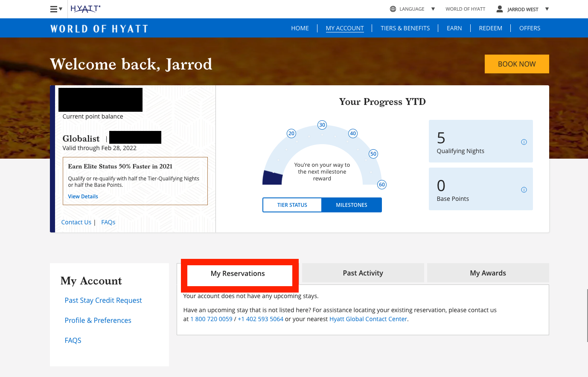588x377 pixels.
Task: Open the Redeem menu
Action: pos(491,28)
